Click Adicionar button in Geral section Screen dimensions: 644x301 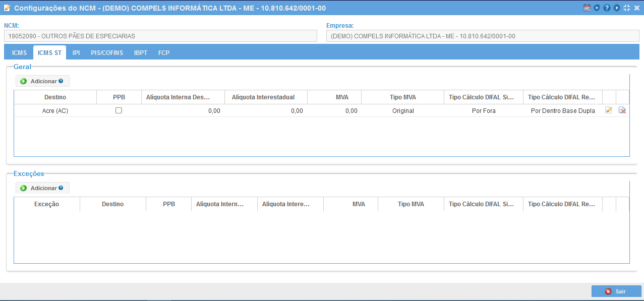[42, 81]
